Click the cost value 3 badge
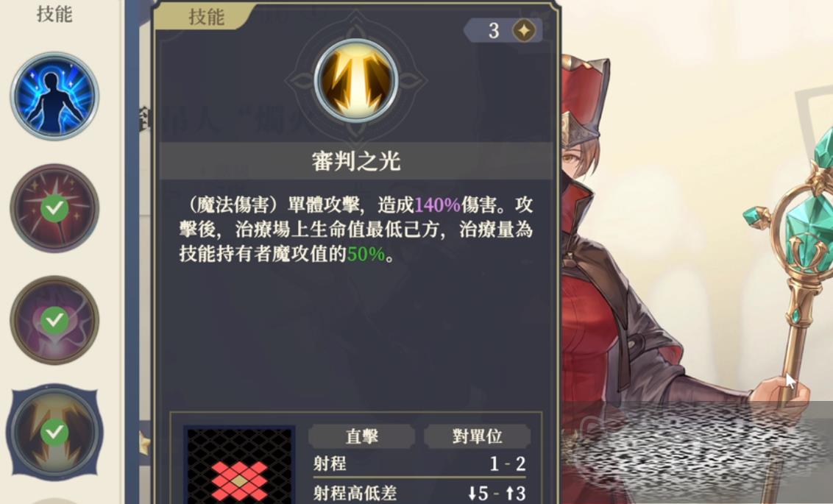Viewport: 833px width, 504px height. (503, 30)
